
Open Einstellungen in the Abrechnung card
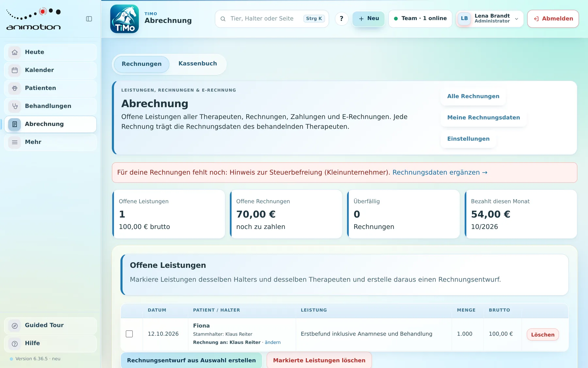[x=468, y=139]
